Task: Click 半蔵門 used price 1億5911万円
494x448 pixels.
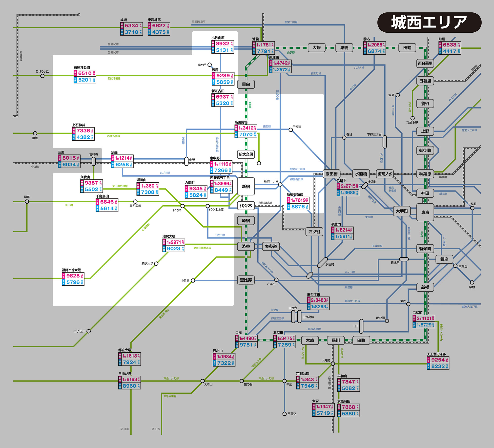Action: click(x=342, y=236)
